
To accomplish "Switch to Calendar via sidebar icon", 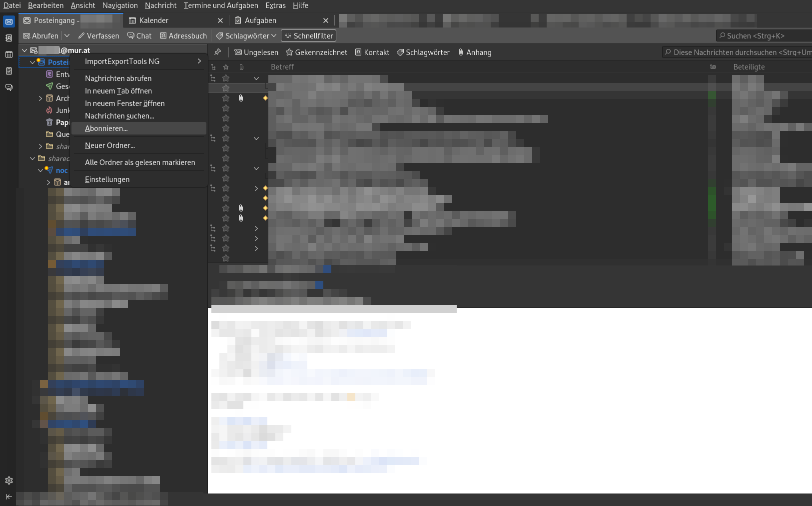I will [8, 54].
